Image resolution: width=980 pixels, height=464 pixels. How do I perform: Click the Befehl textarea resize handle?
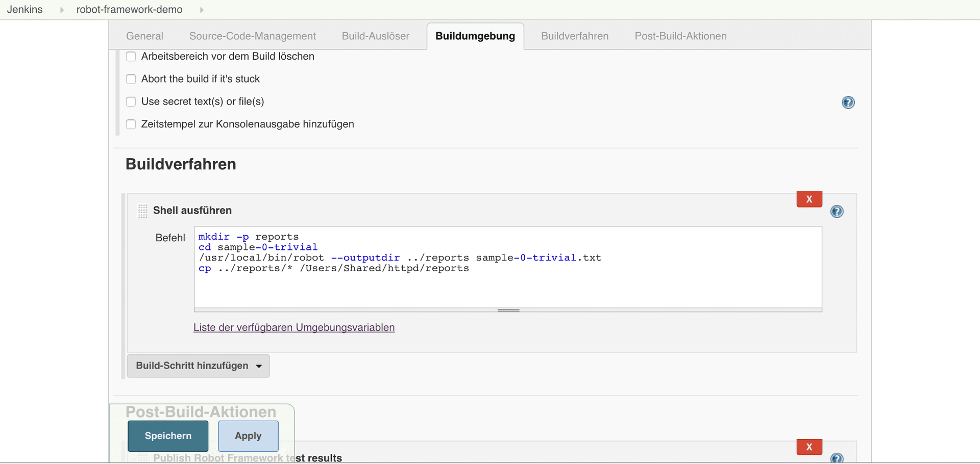[x=508, y=310]
